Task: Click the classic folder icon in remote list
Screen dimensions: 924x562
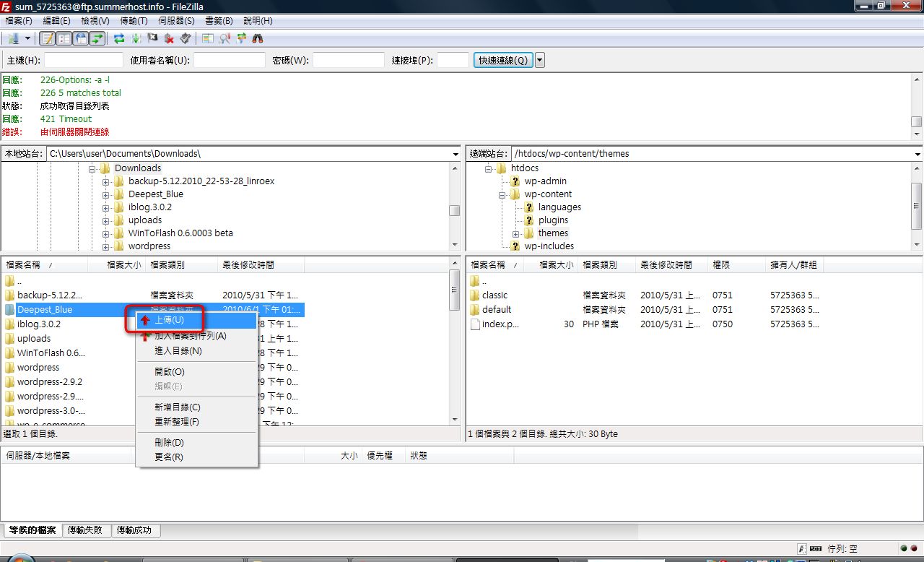Action: pyautogui.click(x=475, y=295)
